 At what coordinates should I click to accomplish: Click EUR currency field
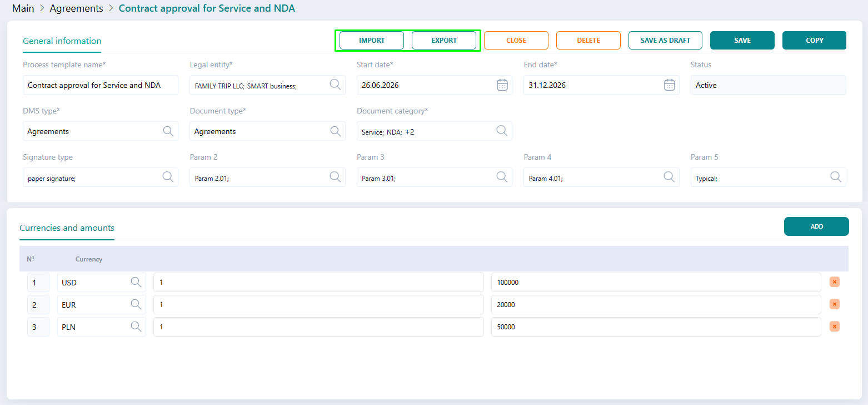click(x=102, y=304)
